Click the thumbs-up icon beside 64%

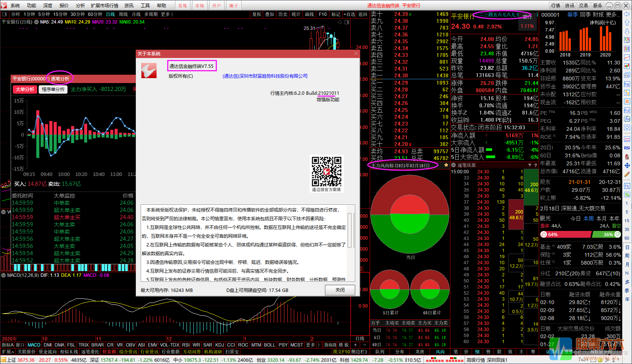[544, 235]
